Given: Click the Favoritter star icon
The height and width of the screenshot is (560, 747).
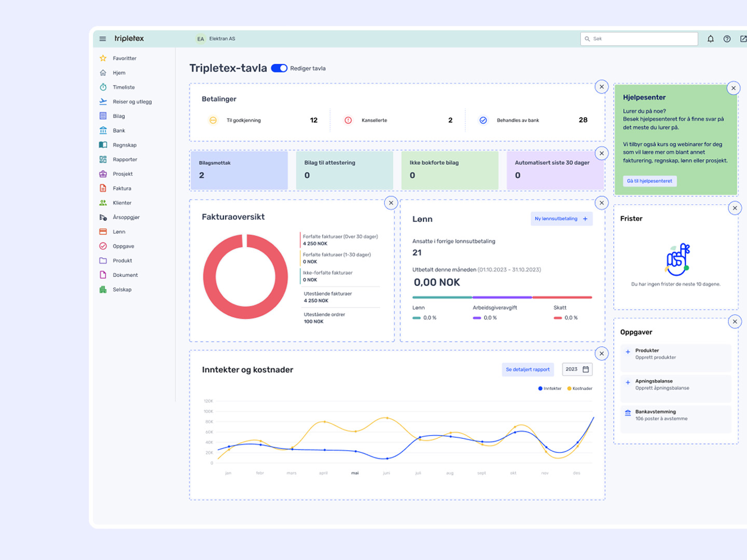Looking at the screenshot, I should [x=103, y=58].
